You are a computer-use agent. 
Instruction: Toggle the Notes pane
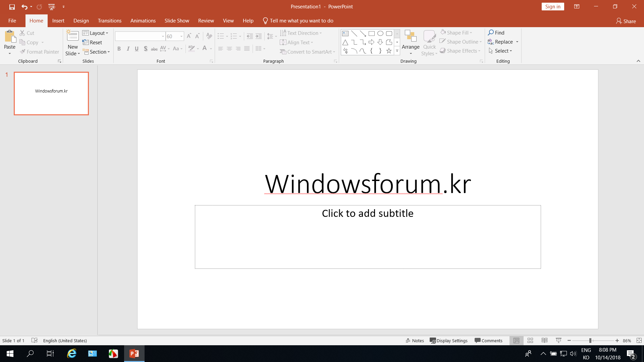tap(415, 341)
